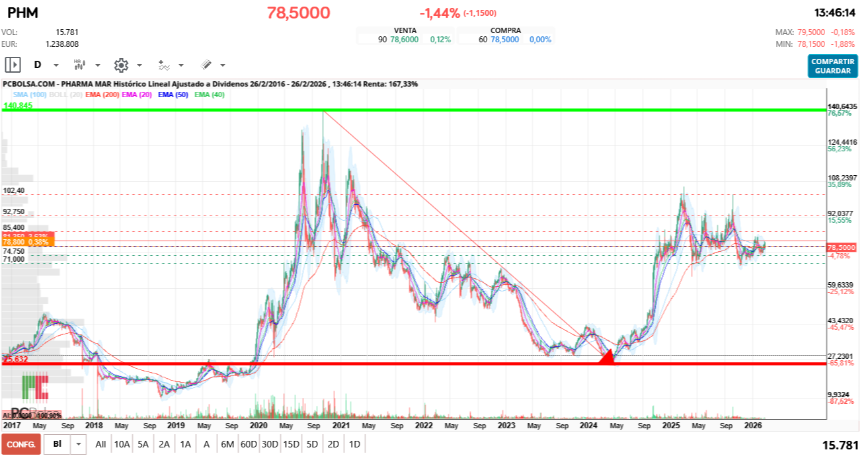Select the All time range
Image resolution: width=868 pixels, height=458 pixels.
point(100,445)
